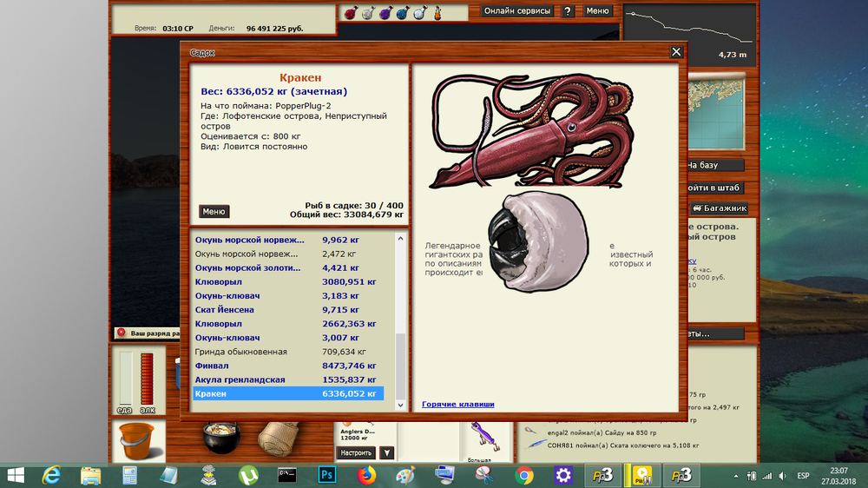
Task: Click the purple potion flask icon
Action: pyautogui.click(x=385, y=13)
